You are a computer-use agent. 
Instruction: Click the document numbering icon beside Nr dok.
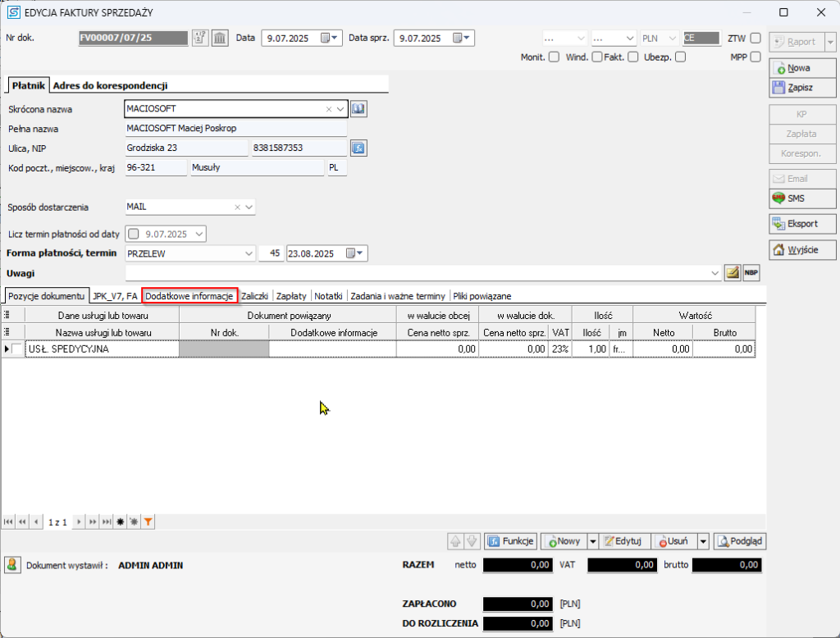click(200, 38)
